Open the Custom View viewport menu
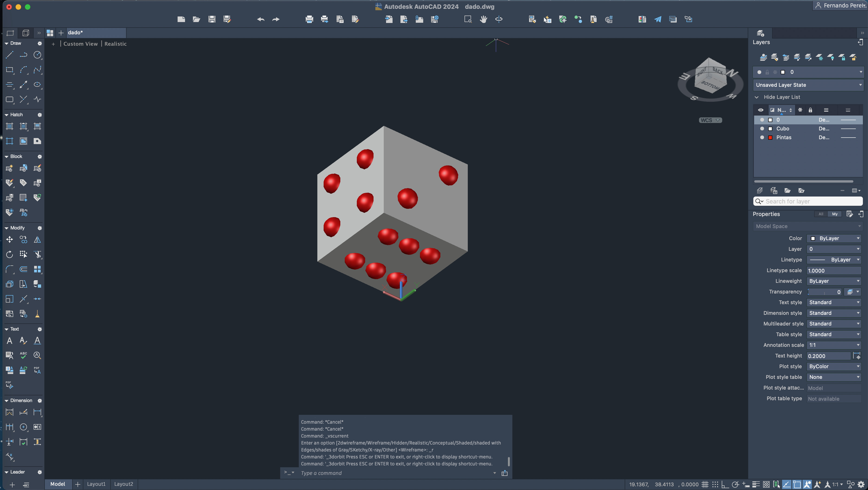The height and width of the screenshot is (490, 868). click(81, 44)
